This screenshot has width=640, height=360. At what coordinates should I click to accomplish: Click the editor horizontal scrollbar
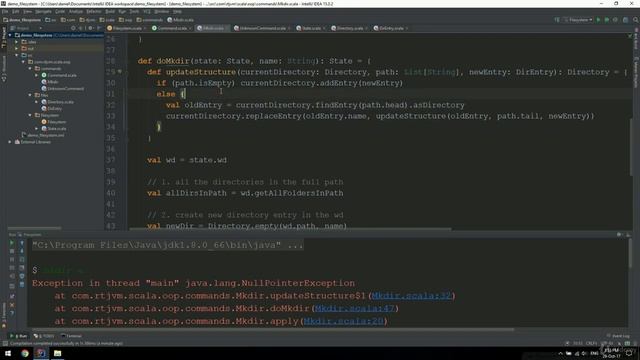[x=290, y=229]
